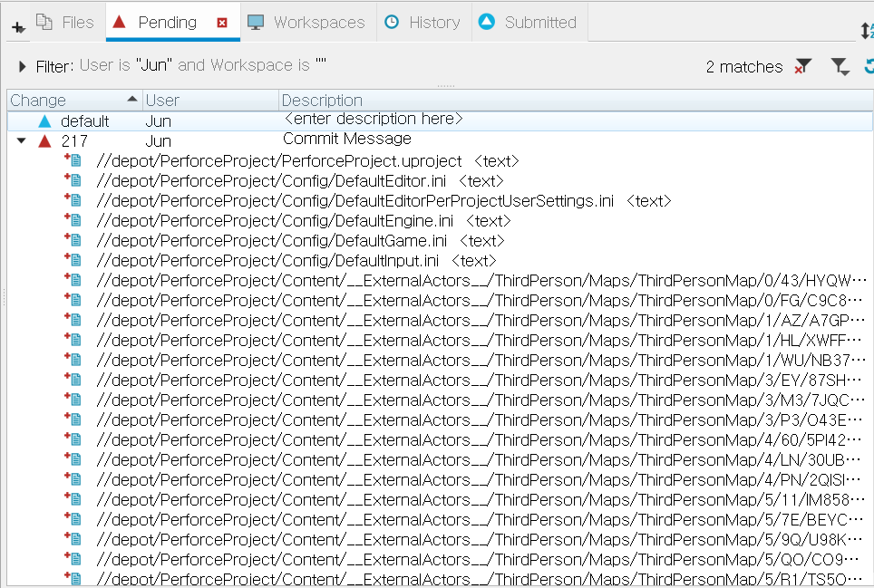The height and width of the screenshot is (588, 874).
Task: Select the default changelist description text
Action: (x=374, y=120)
